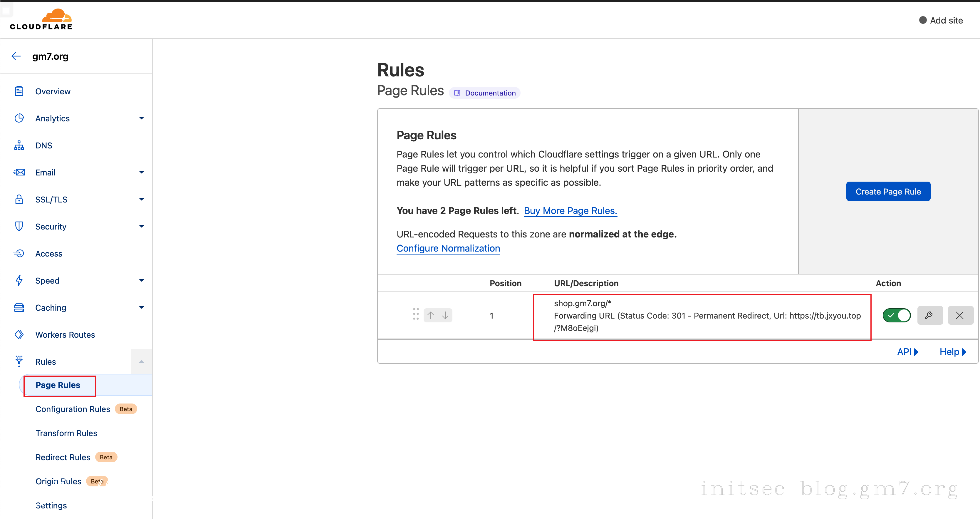Screen dimensions: 980x519
Task: Expand the SSL/TLS submenu arrow
Action: (x=142, y=199)
